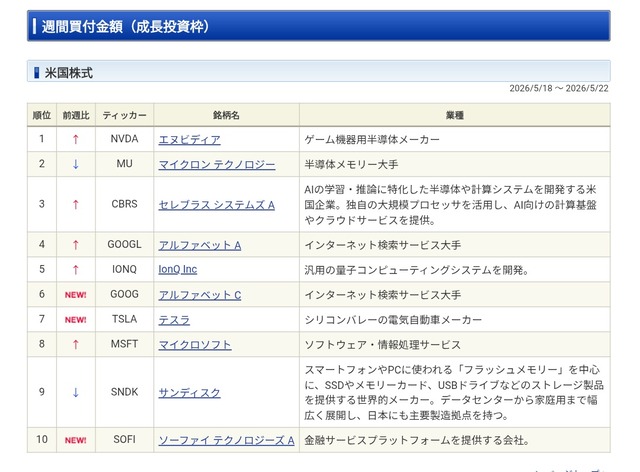Select the TSLA ticker cell
The height and width of the screenshot is (472, 640).
124,319
